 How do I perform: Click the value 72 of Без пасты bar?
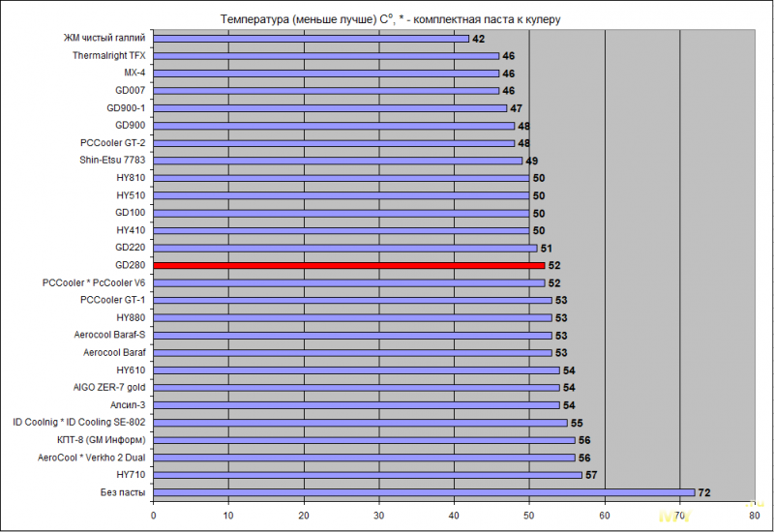tap(704, 492)
